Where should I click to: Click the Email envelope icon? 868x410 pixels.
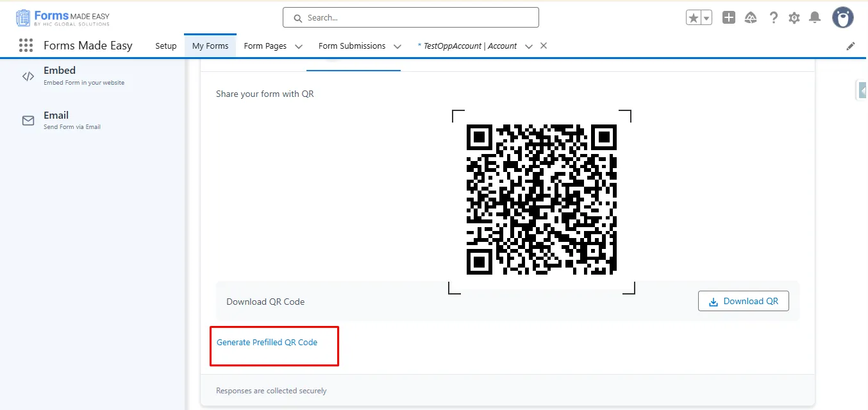[x=28, y=121]
